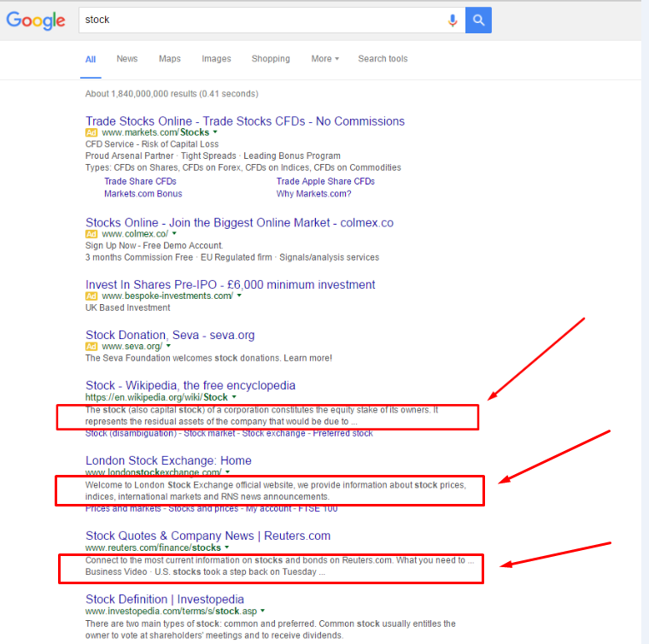This screenshot has height=644, width=649.
Task: Click 'CFD Service - Risk of Capital Loss' text
Action: pos(152,144)
